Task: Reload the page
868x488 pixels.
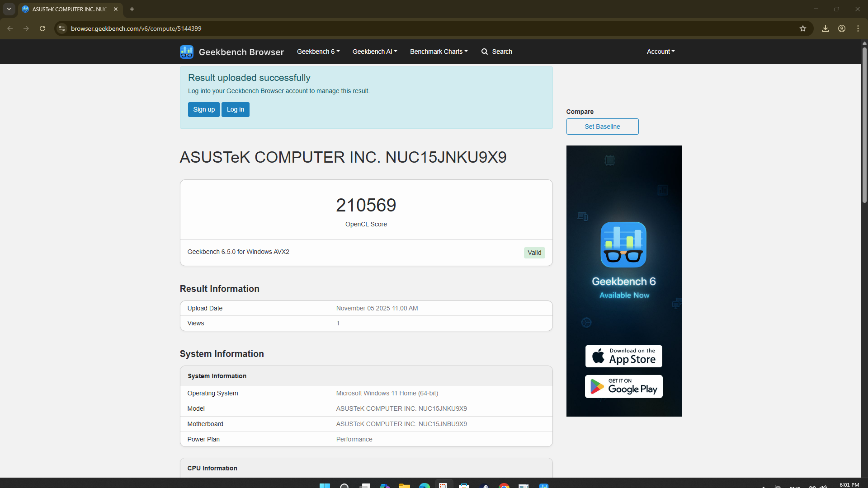Action: coord(42,28)
